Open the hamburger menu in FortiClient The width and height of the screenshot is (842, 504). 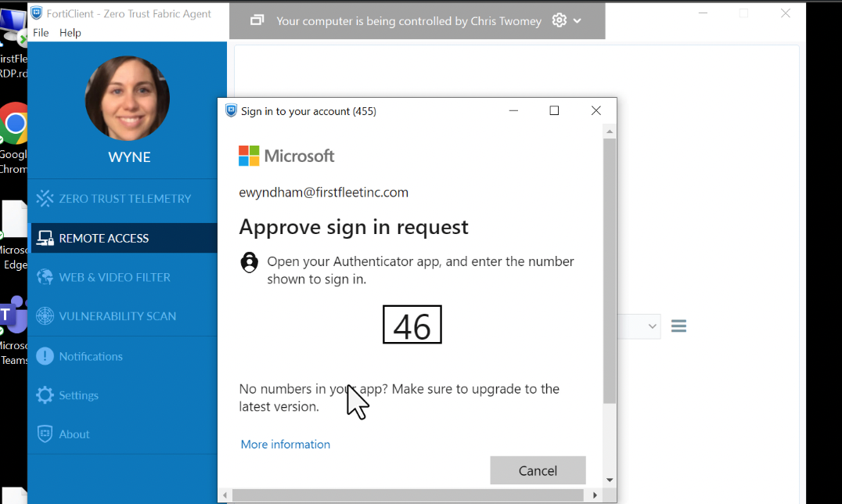[678, 326]
